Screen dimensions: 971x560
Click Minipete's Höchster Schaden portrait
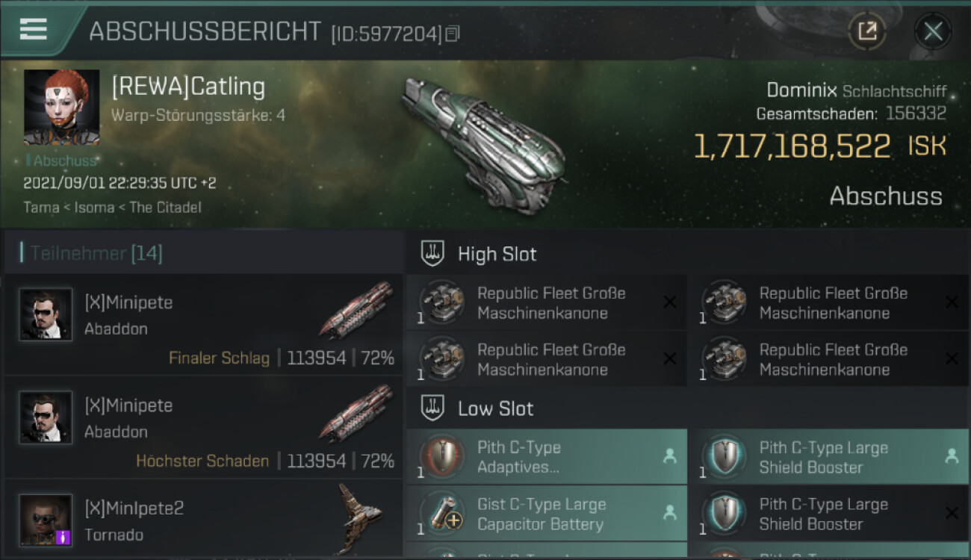[46, 417]
